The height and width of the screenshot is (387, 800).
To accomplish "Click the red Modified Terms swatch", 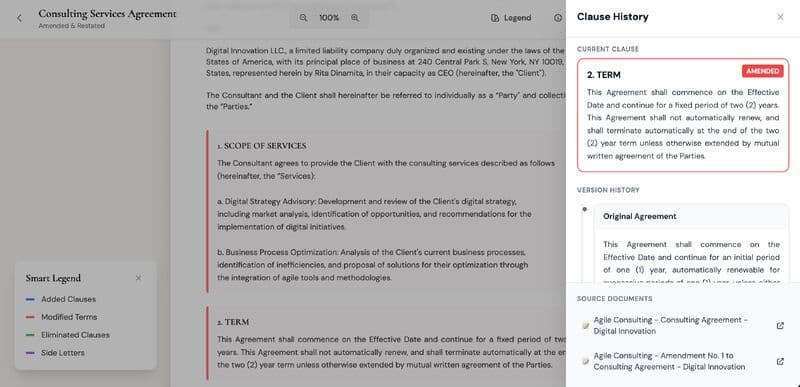I will [30, 317].
